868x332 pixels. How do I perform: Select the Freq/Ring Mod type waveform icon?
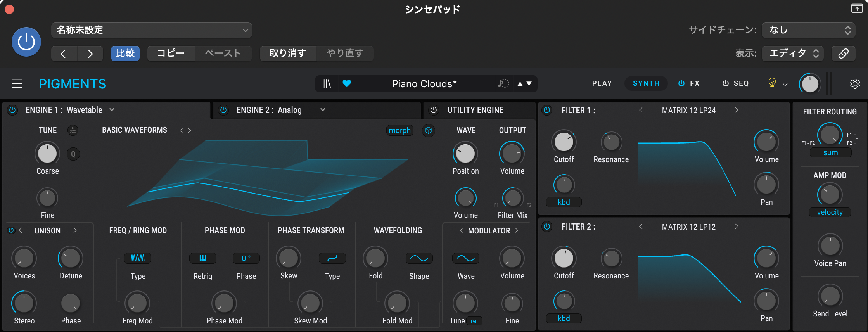coord(138,258)
